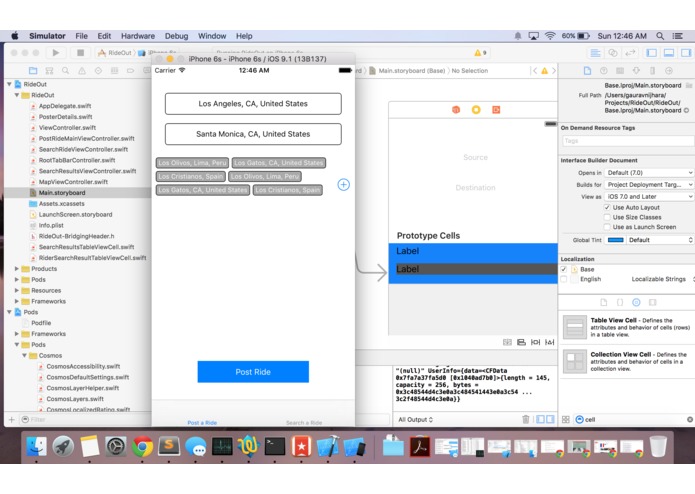Open Spotlight search in menu bar

[x=660, y=36]
